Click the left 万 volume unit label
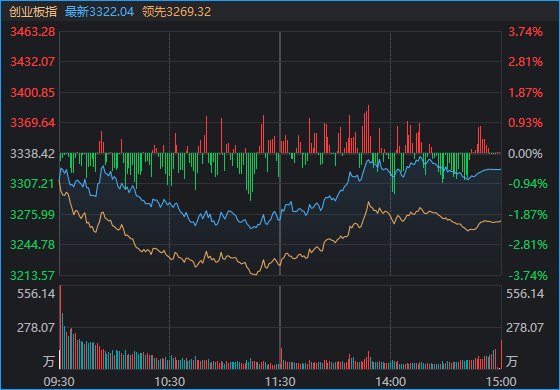Viewport: 560px width, 390px height. click(x=49, y=361)
